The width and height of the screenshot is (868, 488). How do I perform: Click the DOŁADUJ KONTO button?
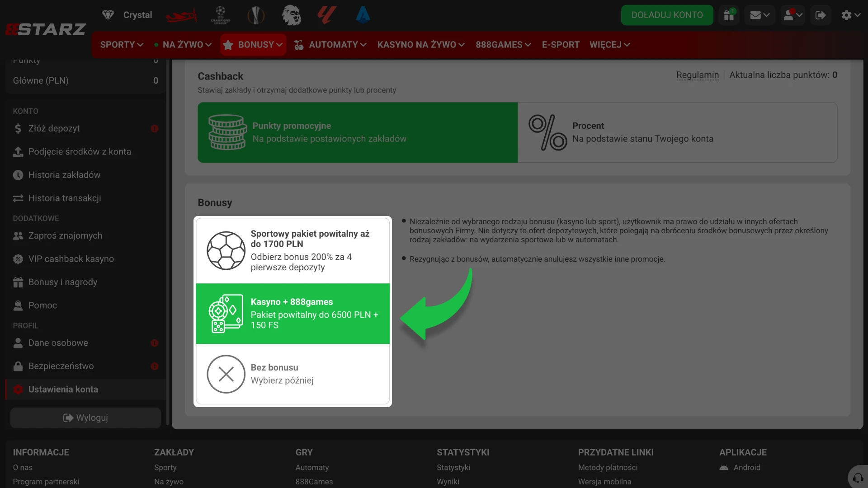(x=667, y=15)
